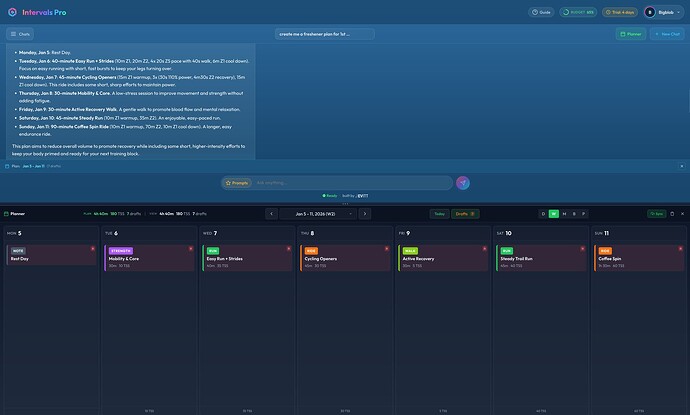
Task: Close the planner panel with X icon
Action: click(x=682, y=214)
